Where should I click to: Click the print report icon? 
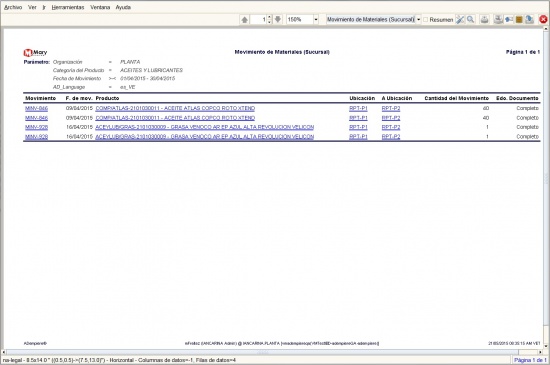pos(484,20)
